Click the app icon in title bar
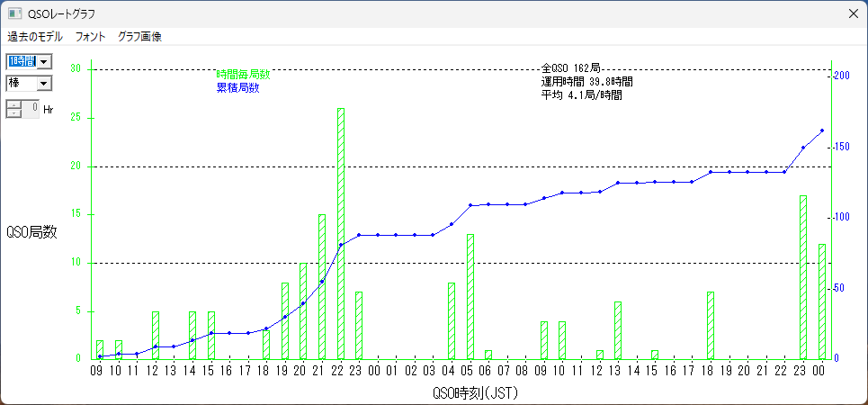The height and width of the screenshot is (405, 868). [x=14, y=13]
